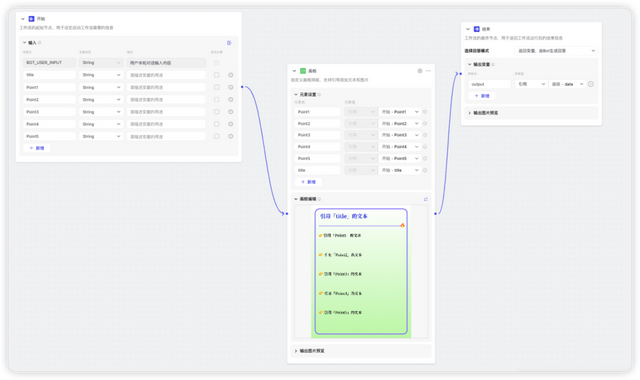Click the title variable name field in Start node
Viewport: 640px width, 380px height.
point(49,75)
